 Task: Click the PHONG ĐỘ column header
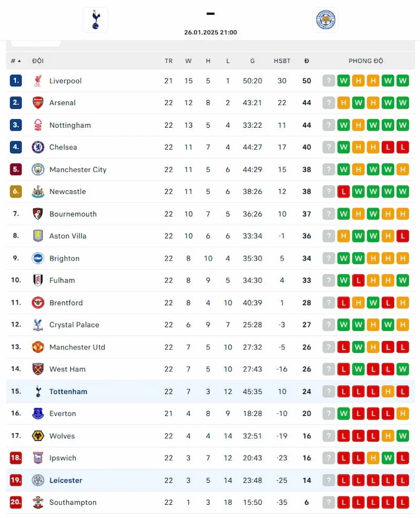pos(366,61)
